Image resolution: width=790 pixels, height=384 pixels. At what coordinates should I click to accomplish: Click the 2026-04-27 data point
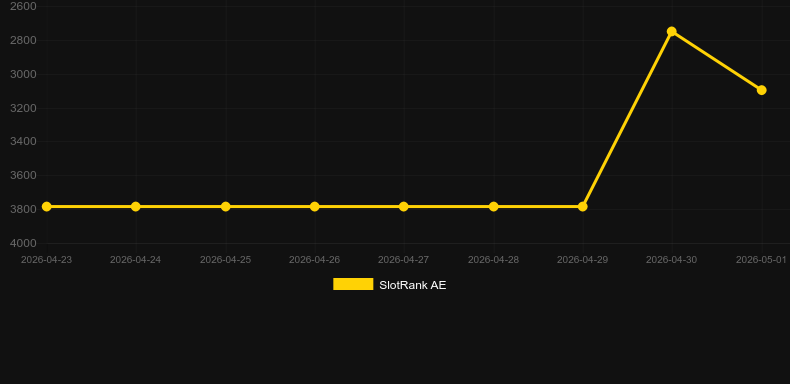point(404,207)
